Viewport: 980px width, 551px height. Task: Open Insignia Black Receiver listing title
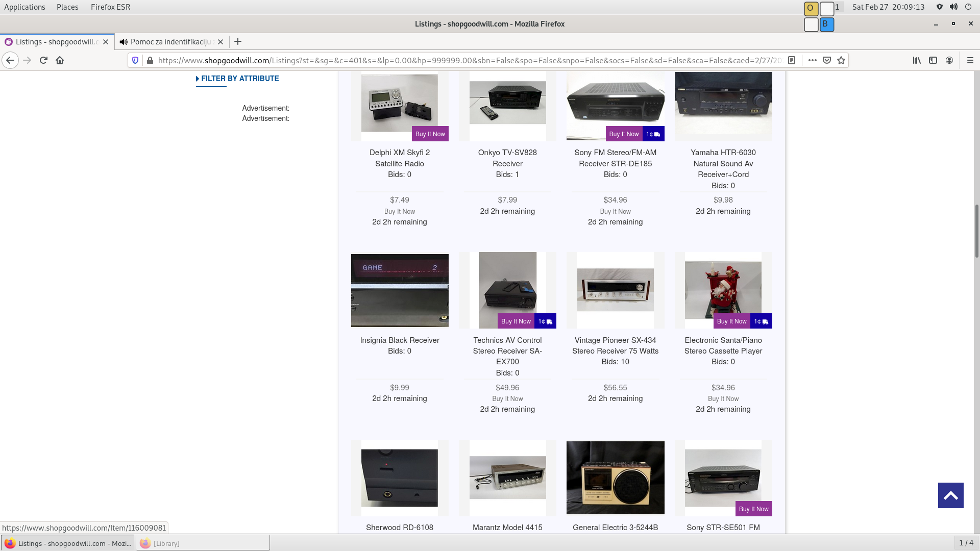pyautogui.click(x=400, y=340)
